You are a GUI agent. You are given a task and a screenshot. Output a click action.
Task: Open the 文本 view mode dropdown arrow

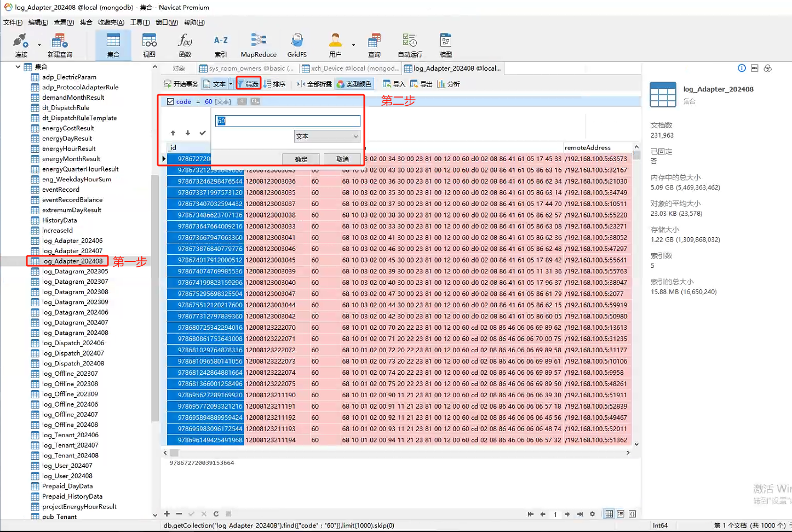coord(231,84)
